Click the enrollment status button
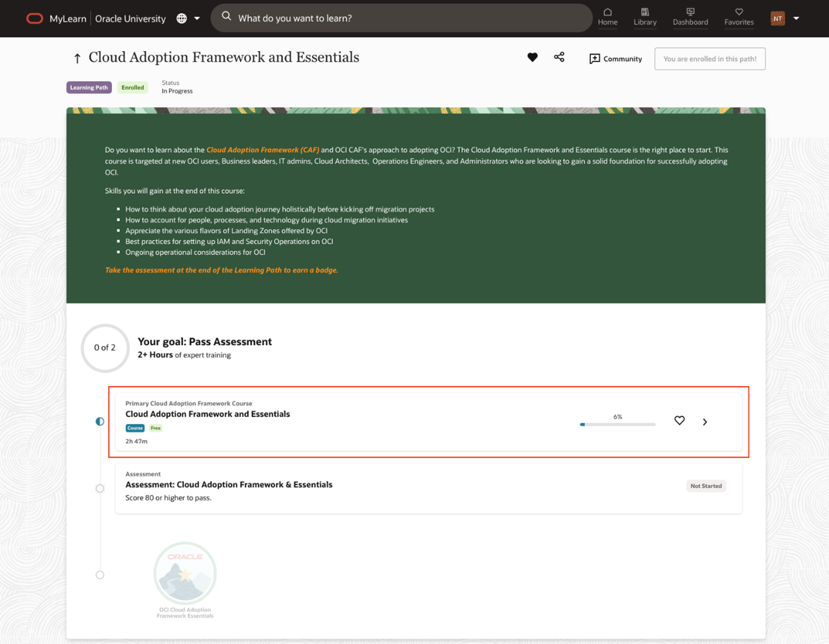 pos(709,58)
